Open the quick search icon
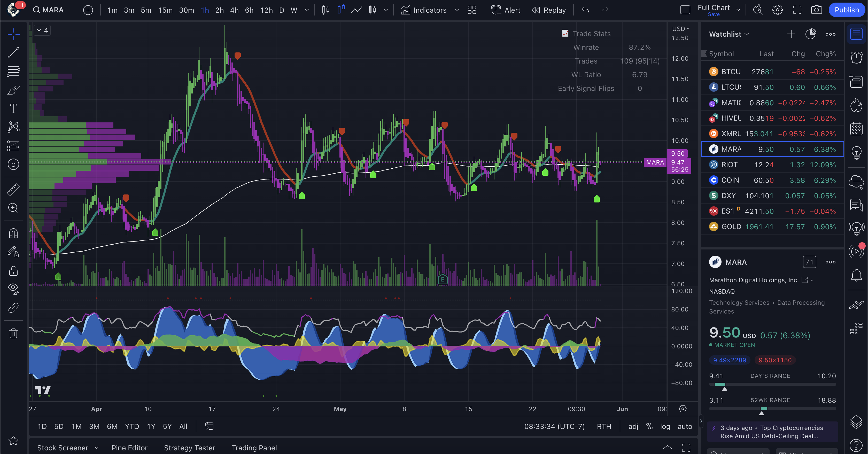The width and height of the screenshot is (868, 454). [757, 10]
